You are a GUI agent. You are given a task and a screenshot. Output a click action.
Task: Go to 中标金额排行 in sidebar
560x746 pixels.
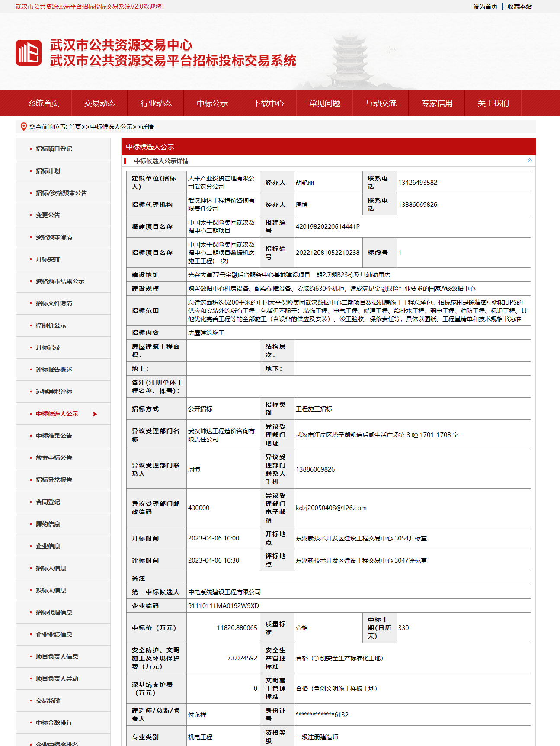[54, 723]
